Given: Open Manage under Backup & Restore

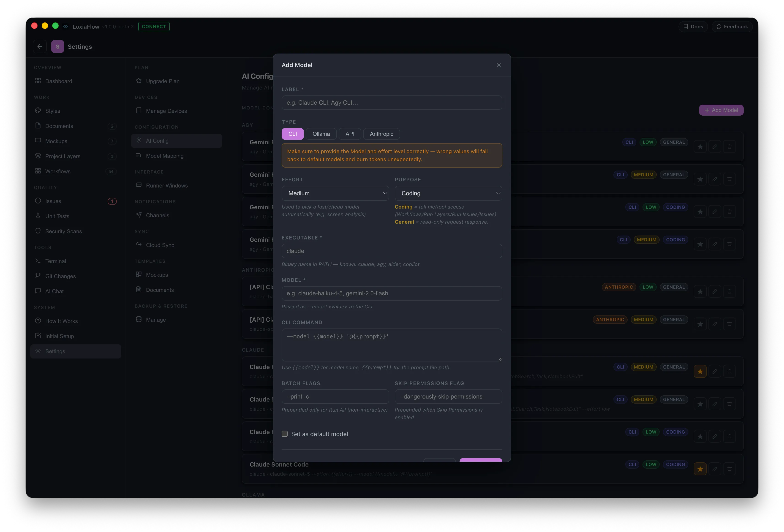Looking at the screenshot, I should (x=177, y=320).
